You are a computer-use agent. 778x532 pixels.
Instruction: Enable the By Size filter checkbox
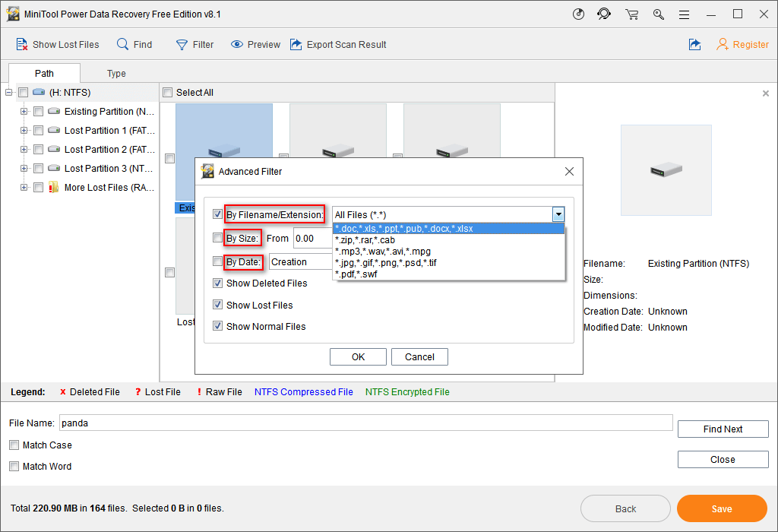tap(218, 238)
